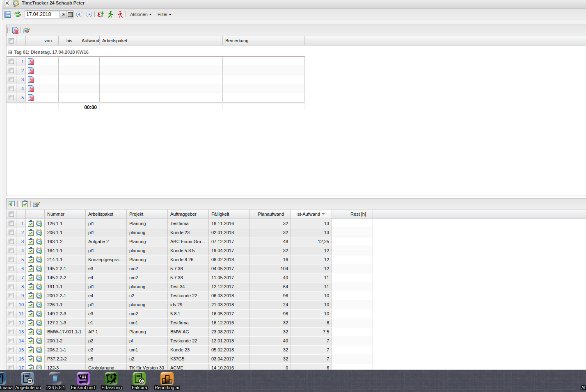
Task: Select checkbox for work package 214.1-1
Action: click(11, 260)
